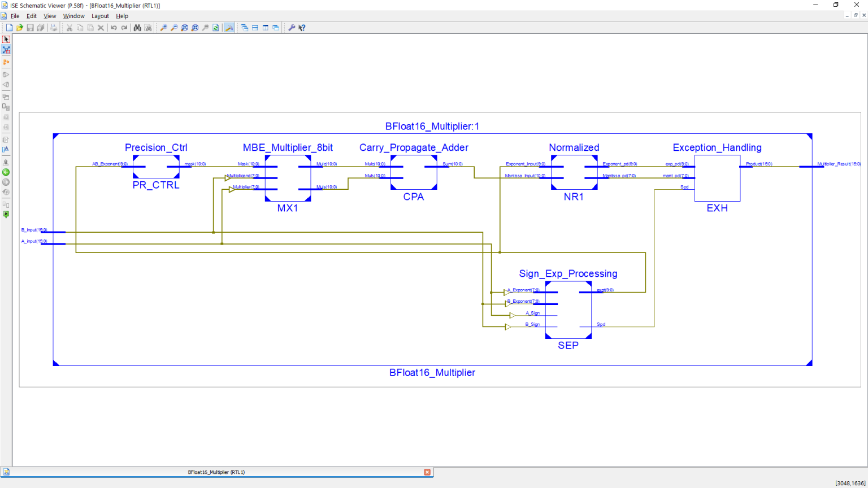868x488 pixels.
Task: Click the Refresh view icon
Action: coord(216,28)
